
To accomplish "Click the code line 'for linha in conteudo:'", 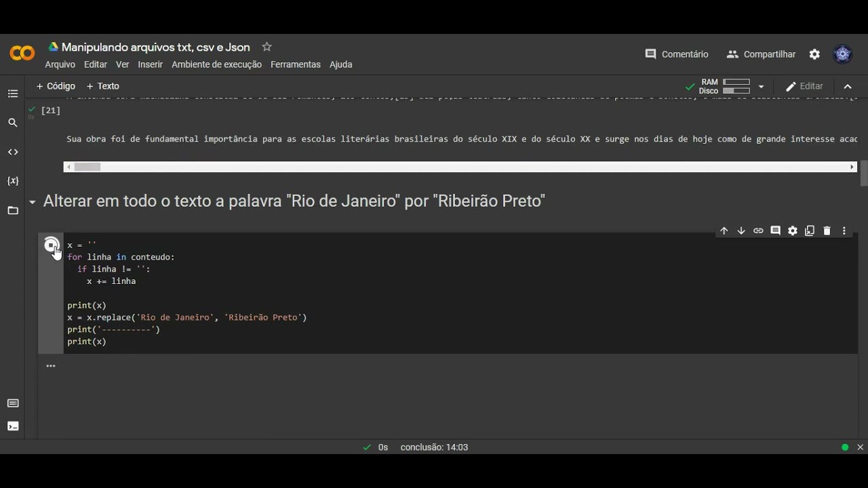I will click(121, 257).
